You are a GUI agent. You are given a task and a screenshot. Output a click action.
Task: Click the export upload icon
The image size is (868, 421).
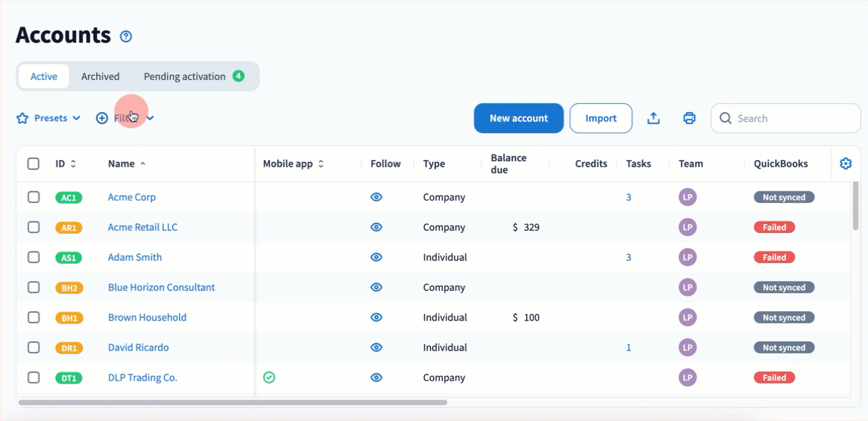pos(653,118)
